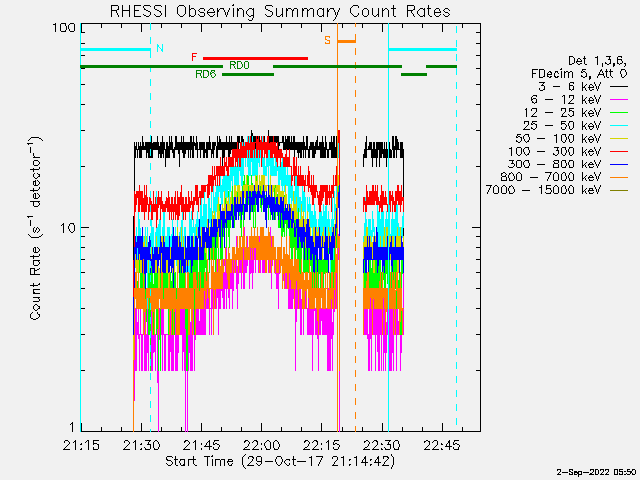Image resolution: width=640 pixels, height=480 pixels.
Task: Select the 12 - 25 keV legend label
Action: (562, 112)
